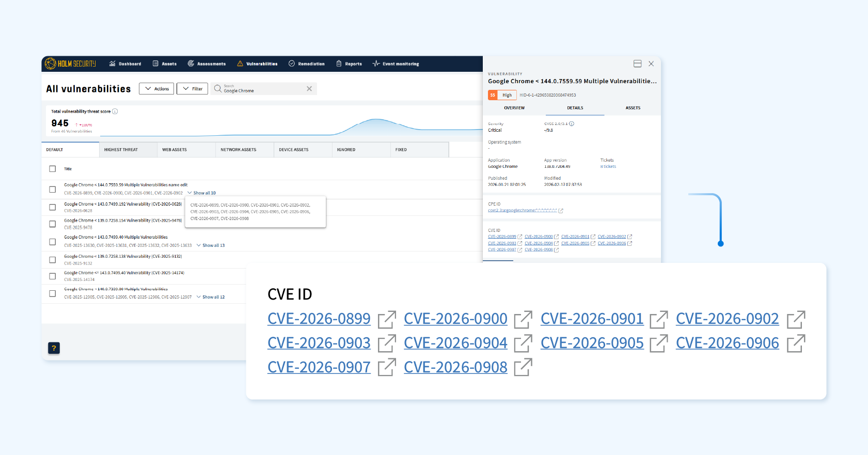Open the Assets menu item
The image size is (868, 455).
165,64
